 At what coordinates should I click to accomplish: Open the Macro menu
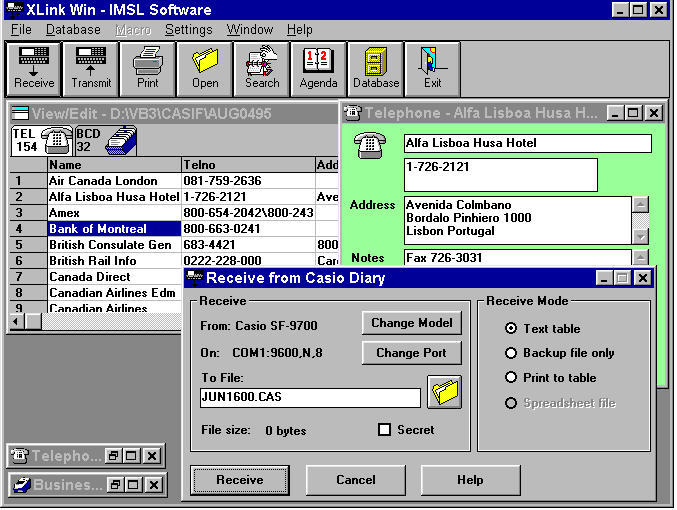point(133,29)
